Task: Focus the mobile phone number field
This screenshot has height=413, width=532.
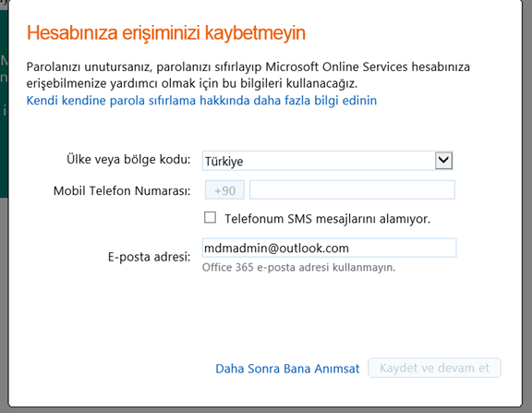Action: coord(352,189)
